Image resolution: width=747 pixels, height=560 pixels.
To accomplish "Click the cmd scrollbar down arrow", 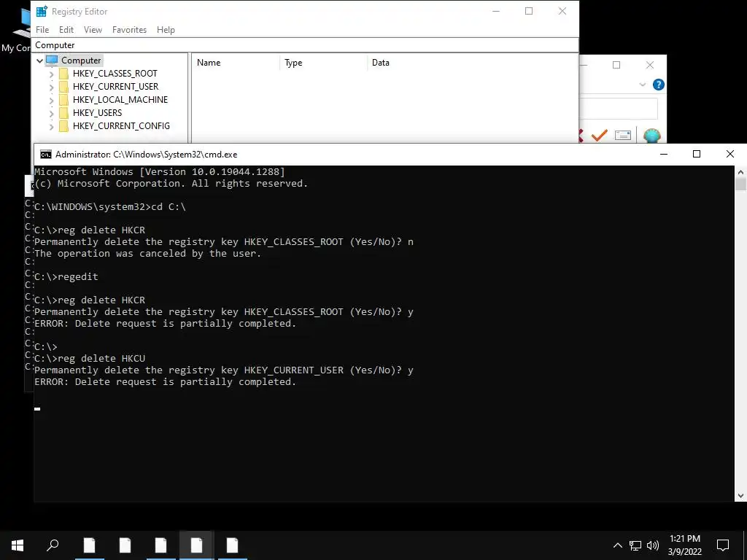I will [740, 496].
